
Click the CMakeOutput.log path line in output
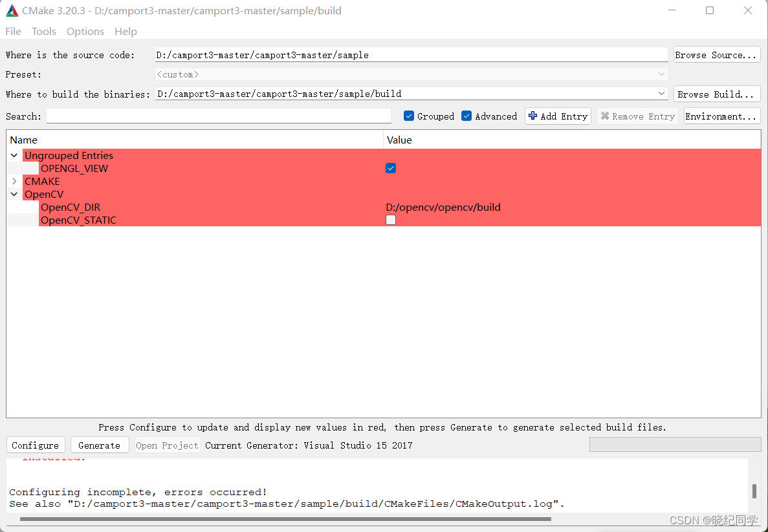click(287, 504)
